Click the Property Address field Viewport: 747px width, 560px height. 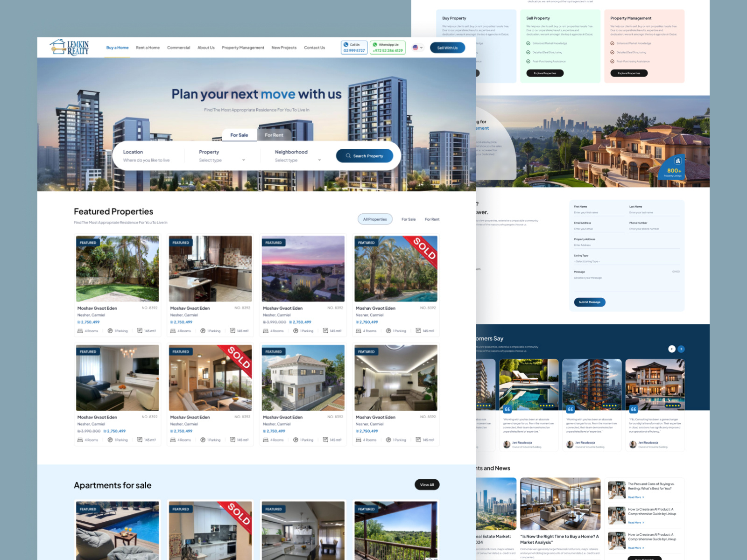point(627,245)
